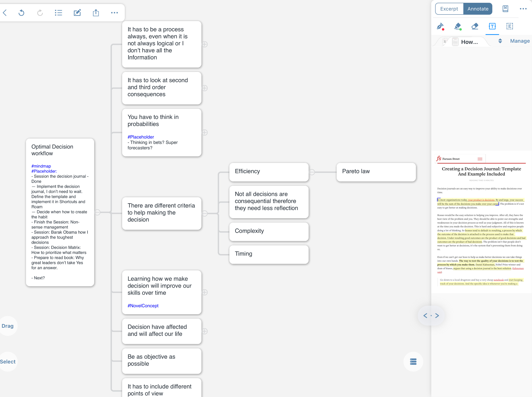Select the highlighter tool with green dot

click(458, 26)
